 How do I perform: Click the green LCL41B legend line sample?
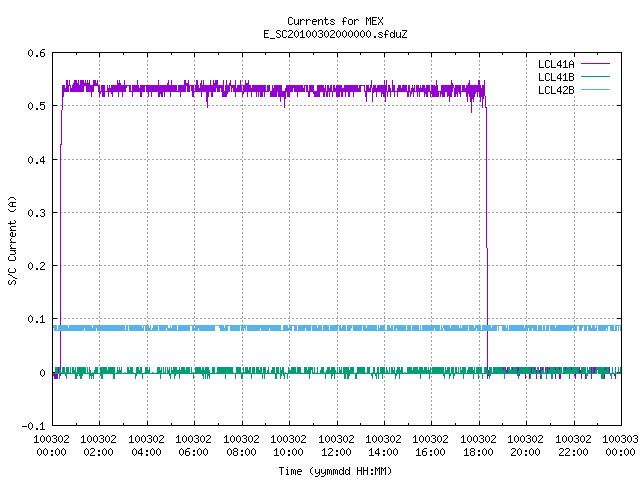(x=595, y=76)
